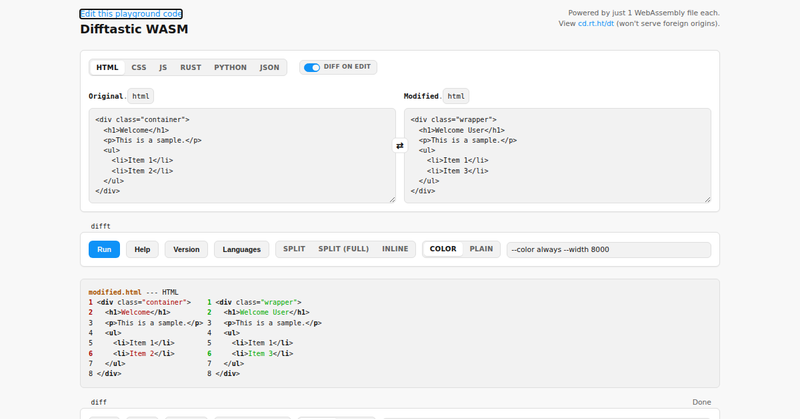Click the Modified textarea resize handle
The height and width of the screenshot is (419, 800).
coord(708,200)
